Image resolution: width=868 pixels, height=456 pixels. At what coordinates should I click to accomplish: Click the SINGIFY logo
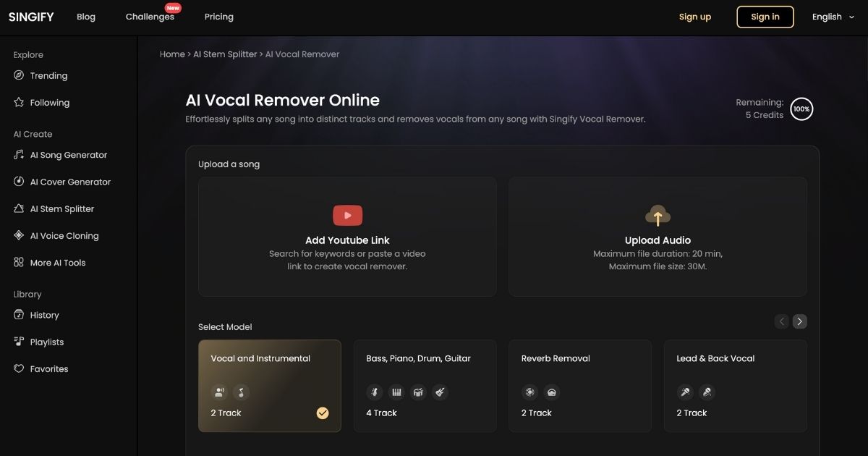point(31,17)
